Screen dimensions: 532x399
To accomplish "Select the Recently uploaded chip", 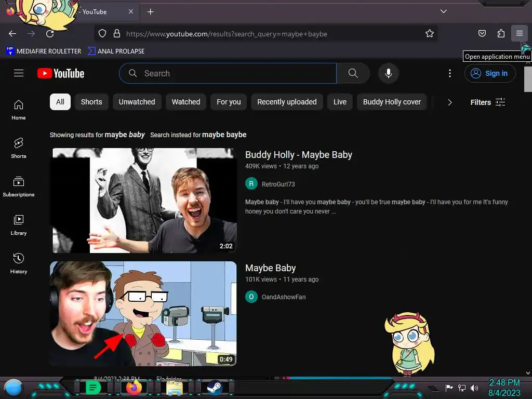I will click(x=287, y=102).
